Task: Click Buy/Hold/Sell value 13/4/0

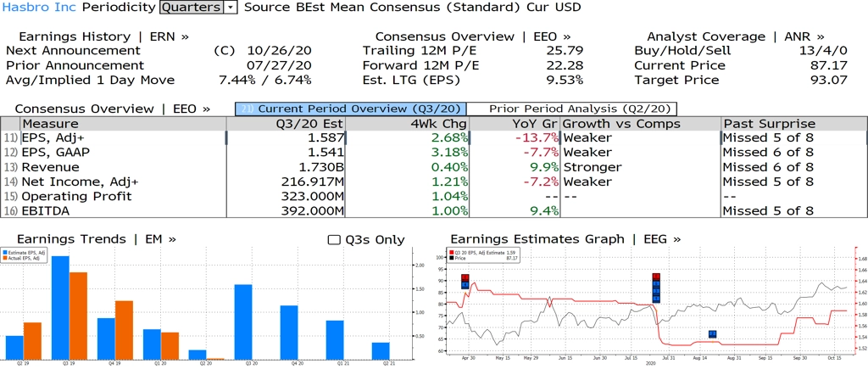Action: [822, 51]
